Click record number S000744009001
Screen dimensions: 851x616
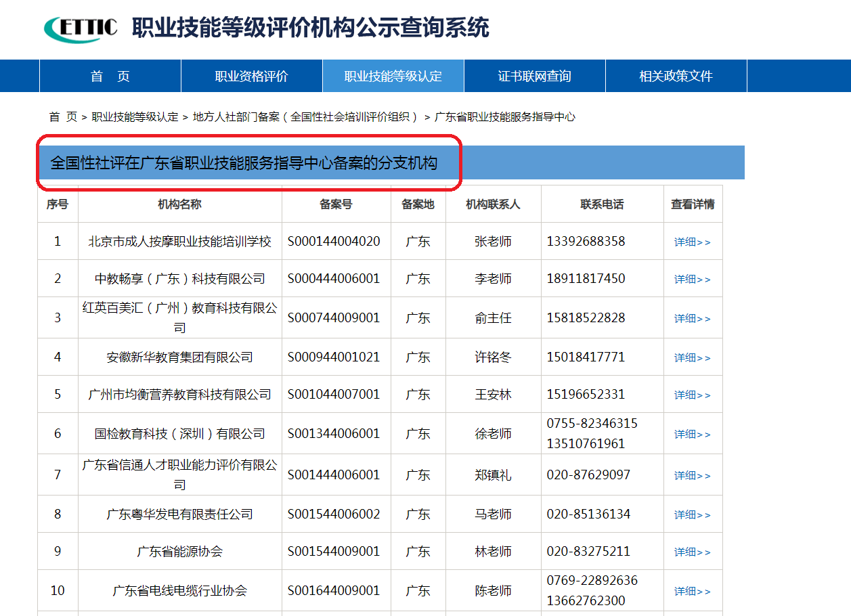point(334,318)
